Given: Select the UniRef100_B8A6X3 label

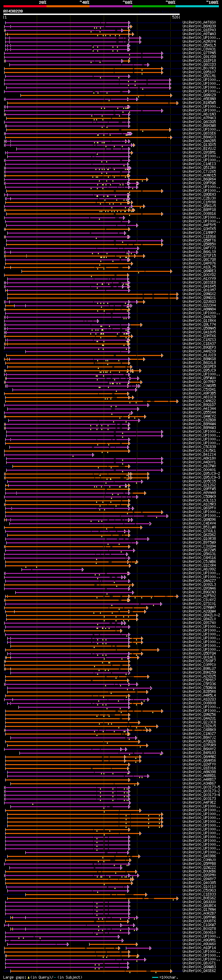Looking at the screenshot, I should tap(199, 137).
